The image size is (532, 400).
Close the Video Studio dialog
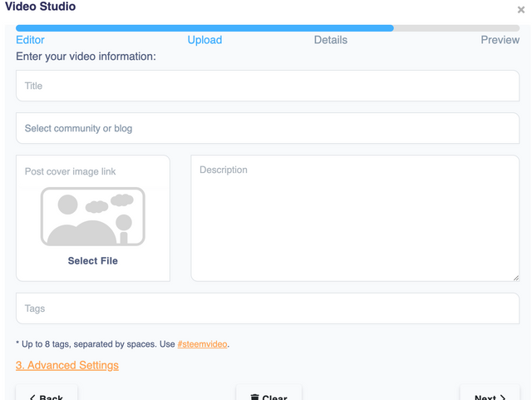coord(521,10)
